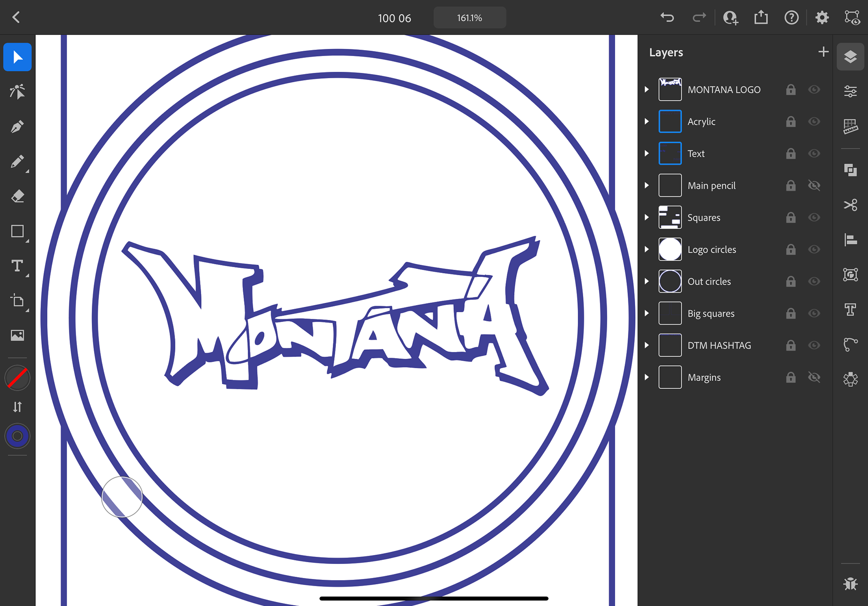
Task: Select the Logo circles layer thumbnail
Action: pyautogui.click(x=670, y=249)
